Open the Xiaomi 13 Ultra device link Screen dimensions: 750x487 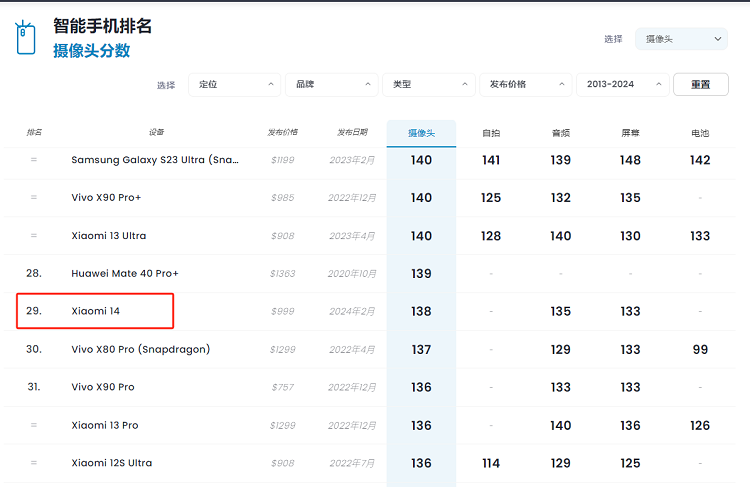(109, 236)
